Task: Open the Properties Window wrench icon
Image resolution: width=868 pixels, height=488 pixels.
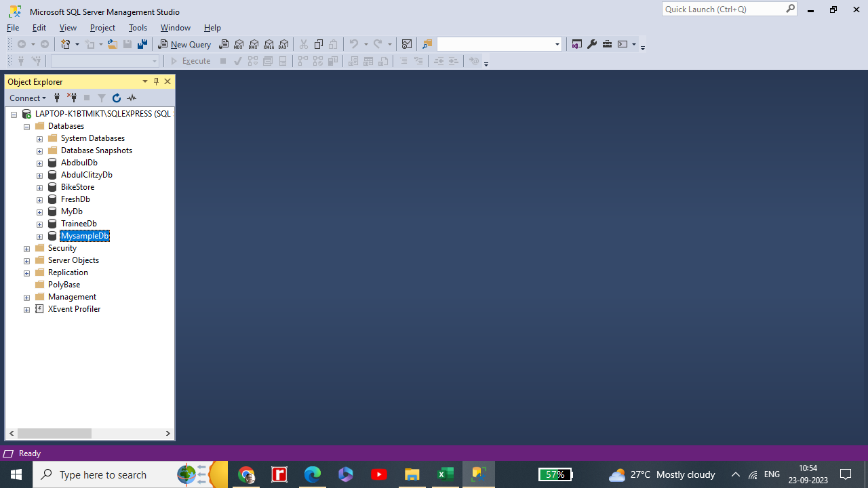Action: (592, 44)
